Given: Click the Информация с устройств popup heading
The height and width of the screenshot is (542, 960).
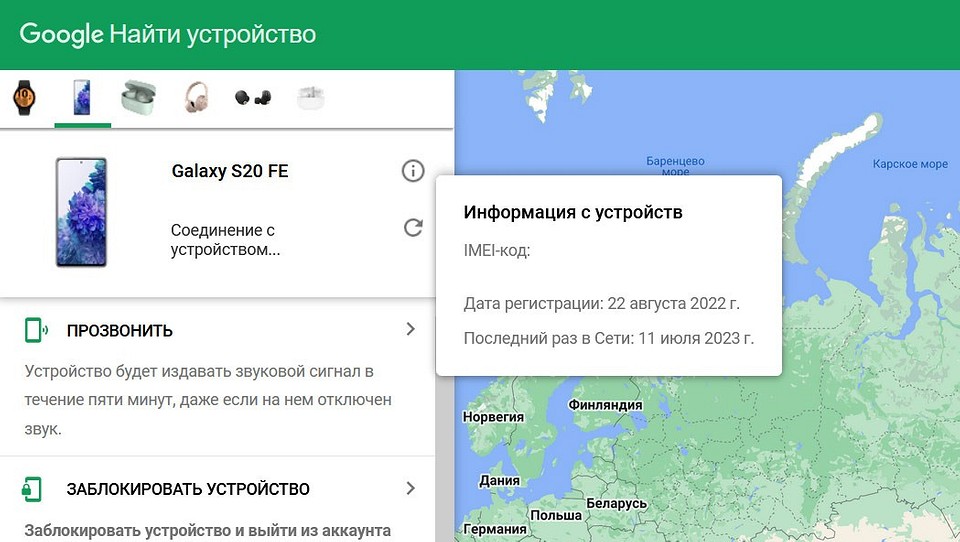Looking at the screenshot, I should tap(573, 212).
